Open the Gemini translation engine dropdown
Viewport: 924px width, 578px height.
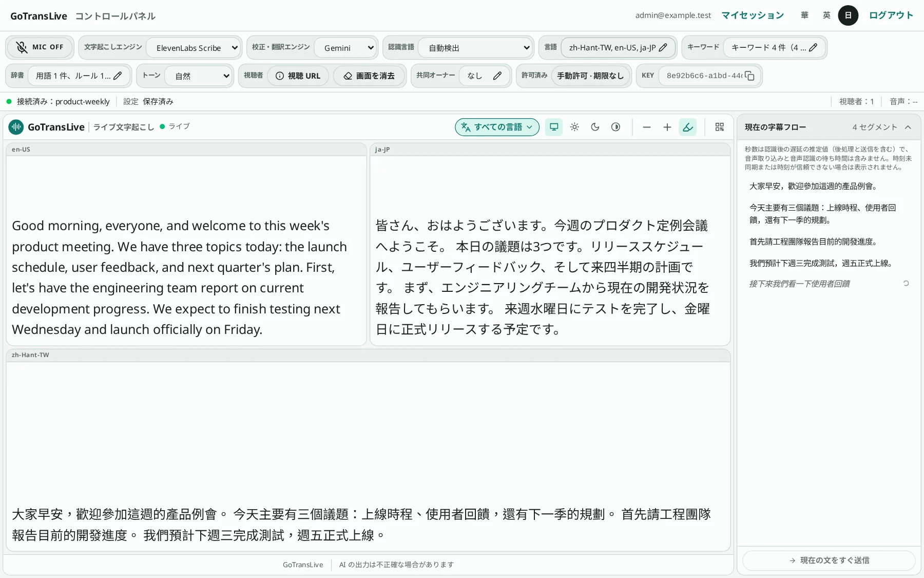[345, 48]
